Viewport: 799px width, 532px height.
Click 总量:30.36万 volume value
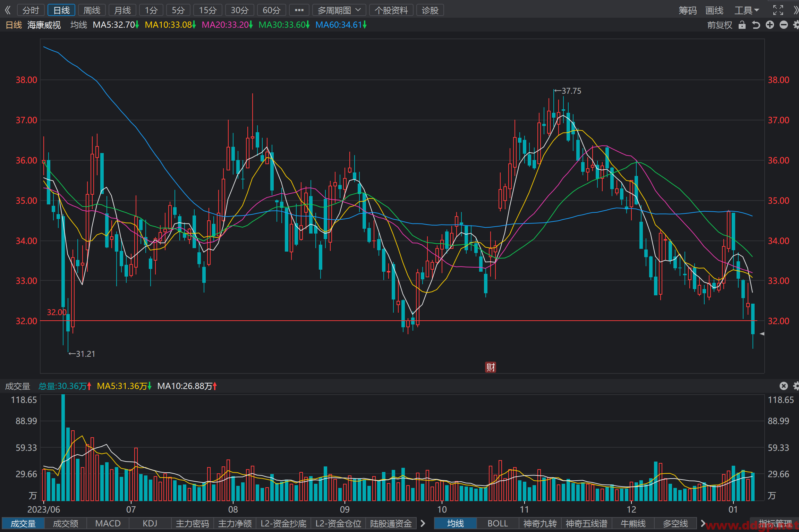click(65, 386)
